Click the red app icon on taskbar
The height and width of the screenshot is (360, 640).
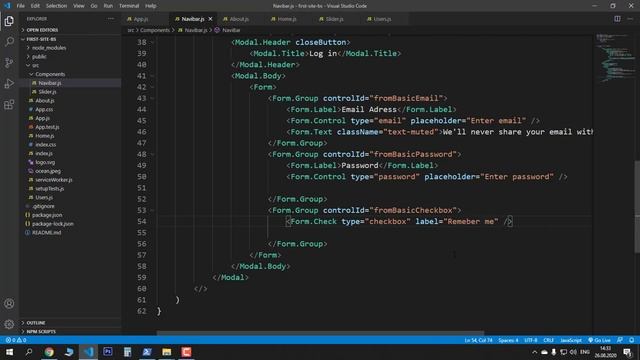186,352
